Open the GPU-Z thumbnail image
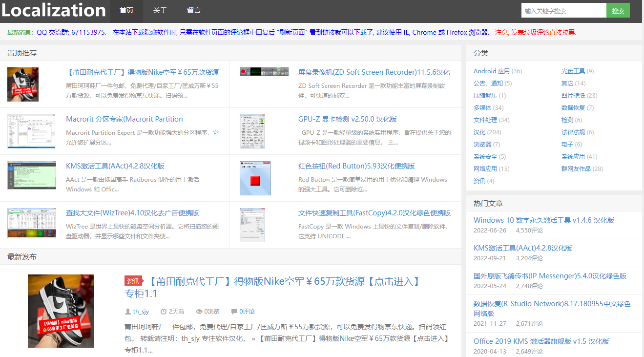The image size is (644, 357). 252,131
